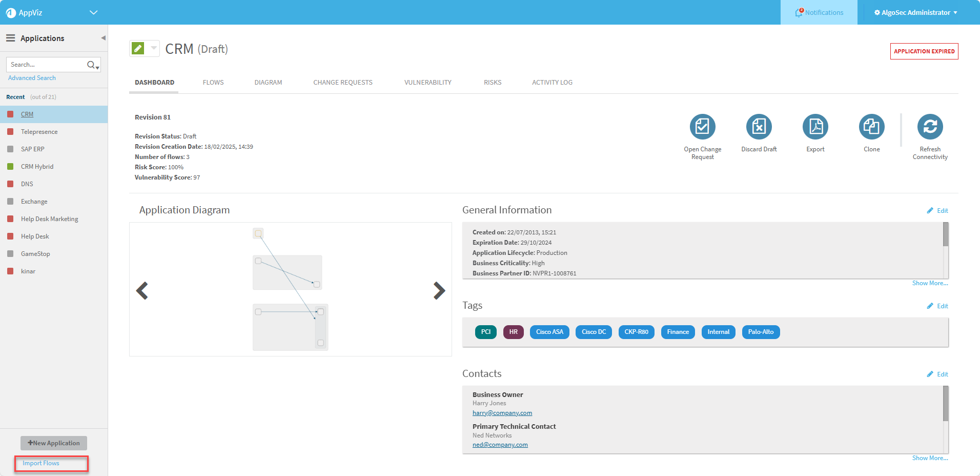The image size is (980, 476).
Task: Click the New Application button
Action: point(54,443)
